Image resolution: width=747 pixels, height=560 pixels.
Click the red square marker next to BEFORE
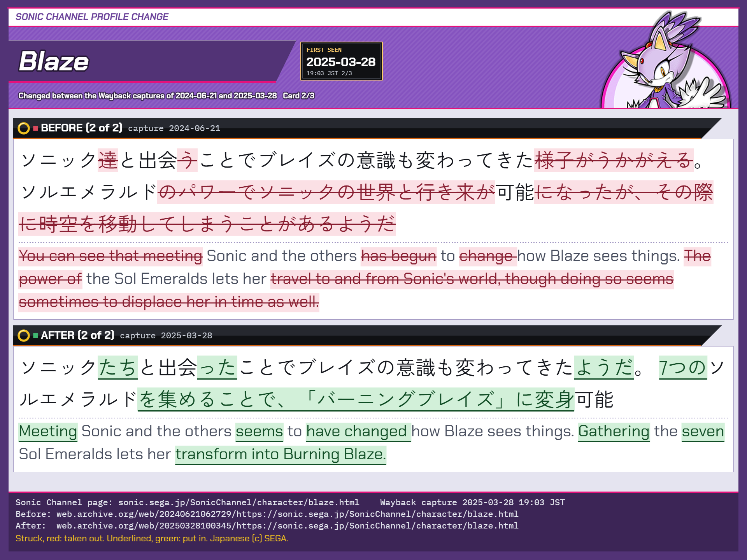click(35, 128)
